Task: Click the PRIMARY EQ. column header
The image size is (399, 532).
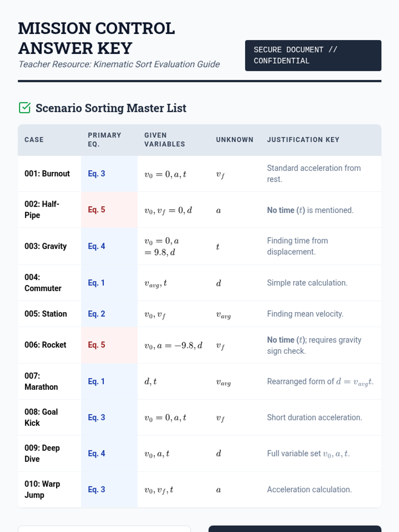Action: coord(104,140)
